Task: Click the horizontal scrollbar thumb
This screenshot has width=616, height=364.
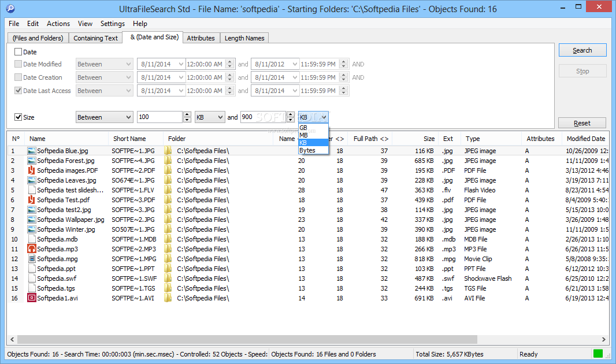Action: pos(247,339)
